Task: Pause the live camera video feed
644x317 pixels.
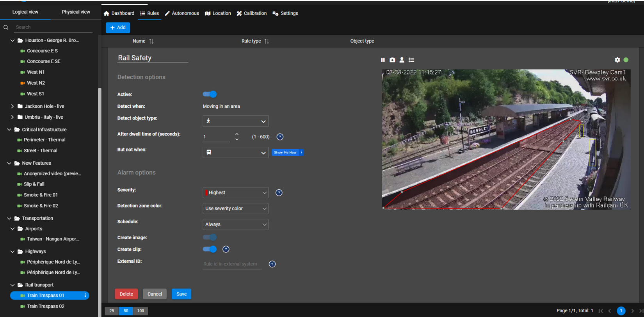Action: 382,60
